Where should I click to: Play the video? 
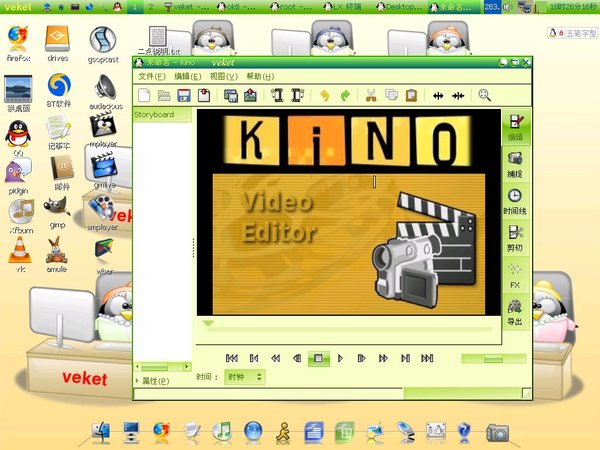340,359
